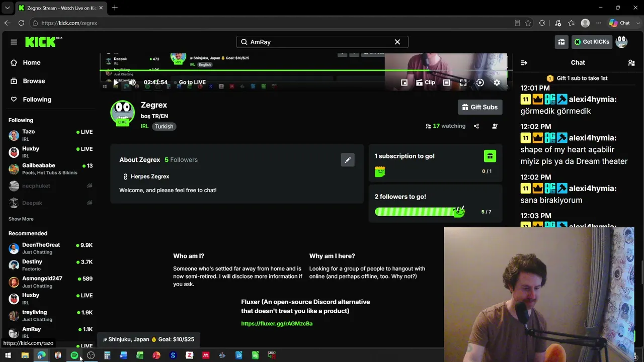Screen dimensions: 644x362
Task: Click the Zegrex channel avatar
Action: pyautogui.click(x=123, y=113)
